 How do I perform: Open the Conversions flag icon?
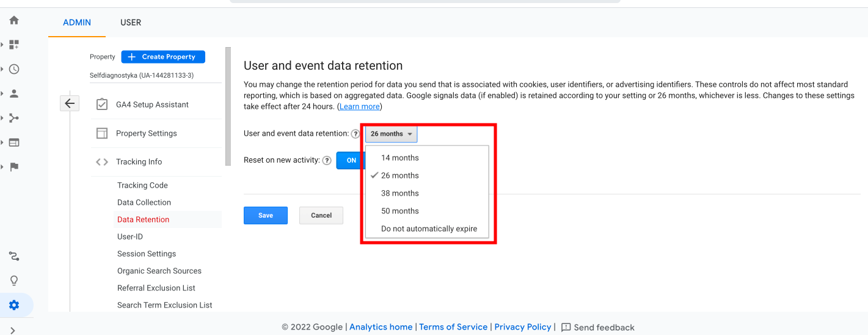tap(14, 167)
